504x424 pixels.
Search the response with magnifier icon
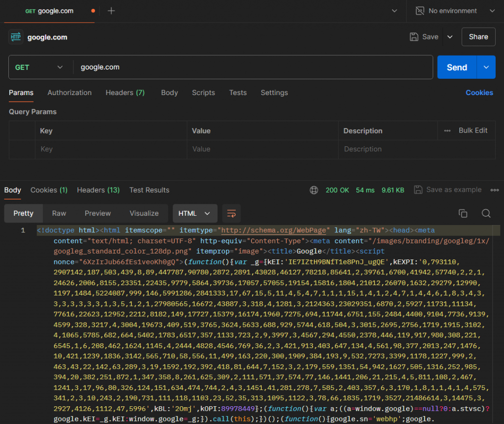click(486, 213)
